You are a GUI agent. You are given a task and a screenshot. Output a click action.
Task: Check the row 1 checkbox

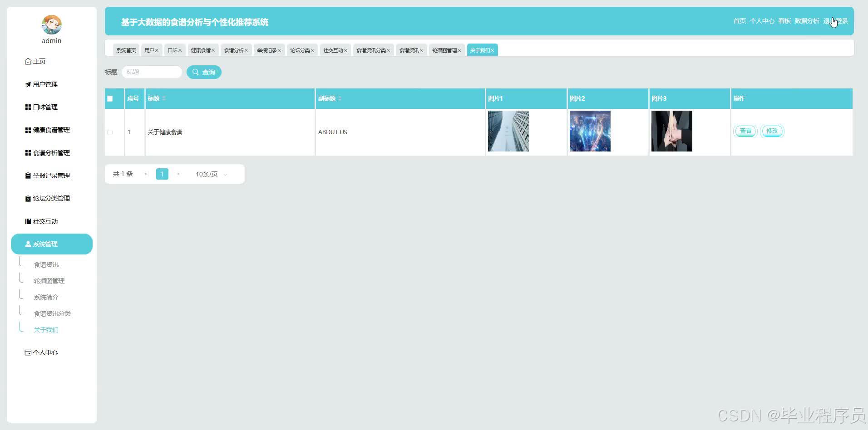[x=110, y=132]
